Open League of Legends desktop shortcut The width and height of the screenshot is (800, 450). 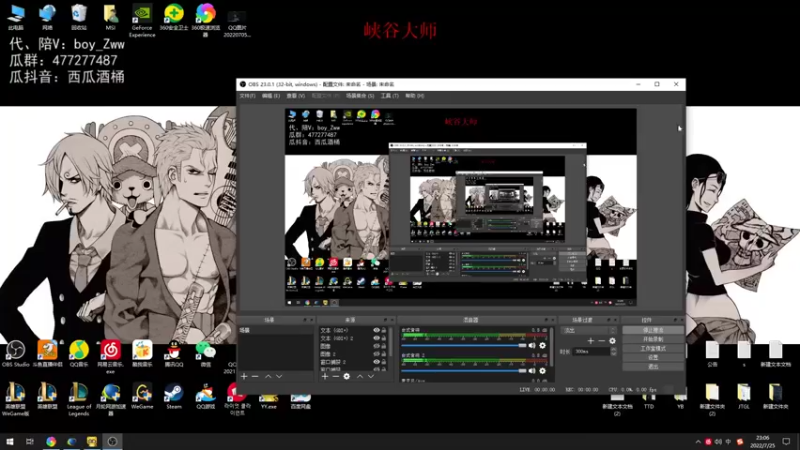point(79,399)
